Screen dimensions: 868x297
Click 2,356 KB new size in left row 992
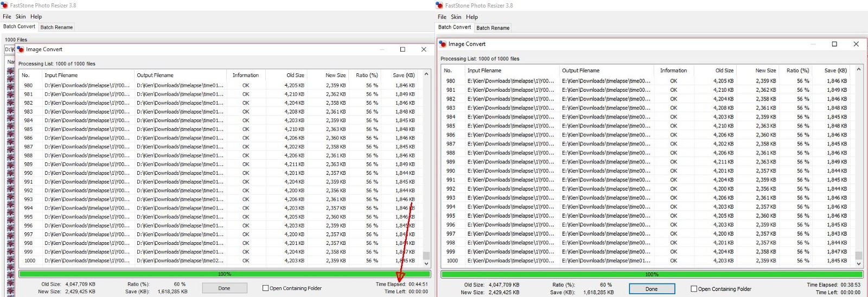tap(336, 191)
